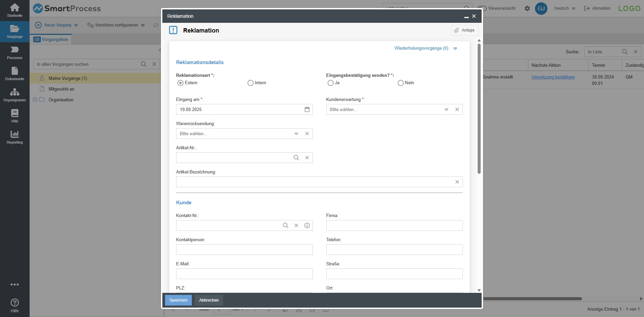Image resolution: width=644 pixels, height=317 pixels.
Task: Expand the Organisation tree node
Action: point(35,100)
